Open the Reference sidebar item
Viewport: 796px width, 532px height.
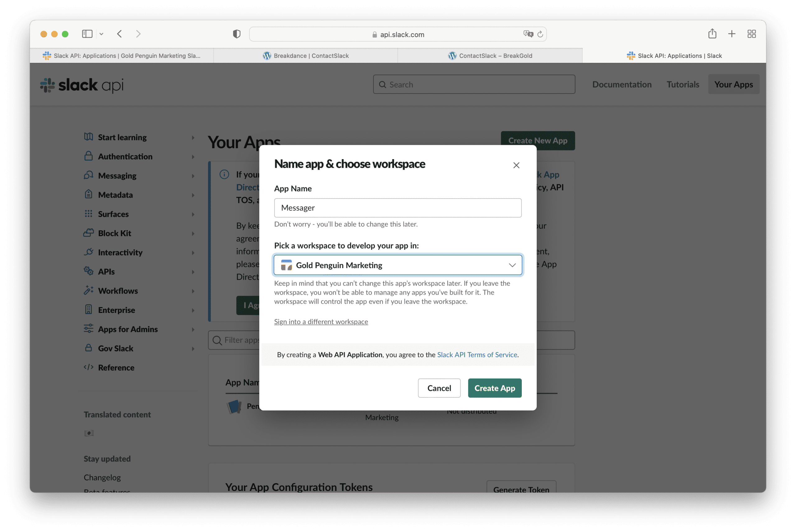116,368
